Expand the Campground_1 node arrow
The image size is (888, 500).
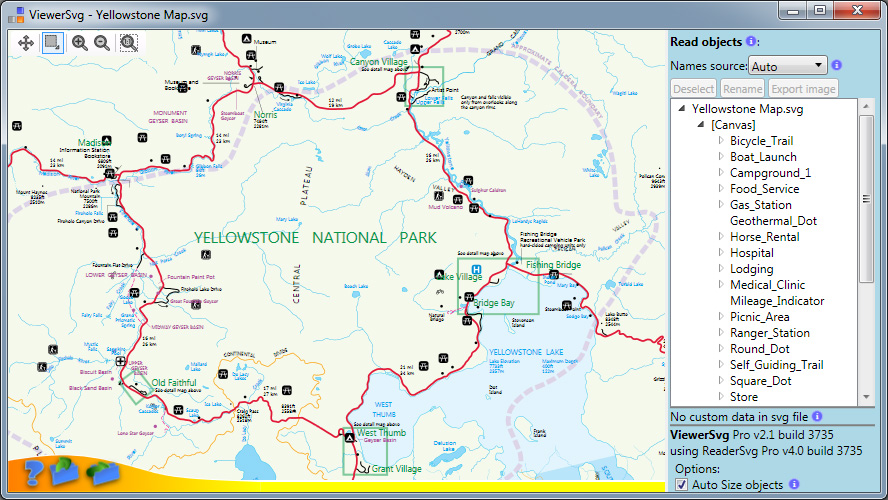721,172
